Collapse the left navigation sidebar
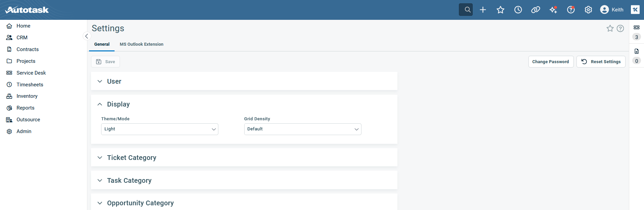644x210 pixels. point(87,36)
